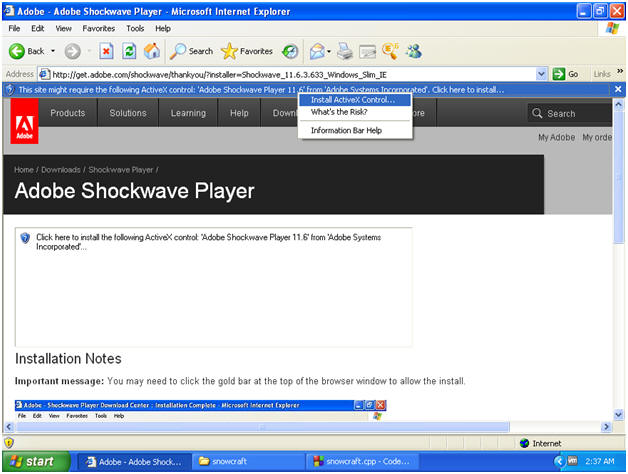Click the Internet zone status indicator

coord(540,443)
